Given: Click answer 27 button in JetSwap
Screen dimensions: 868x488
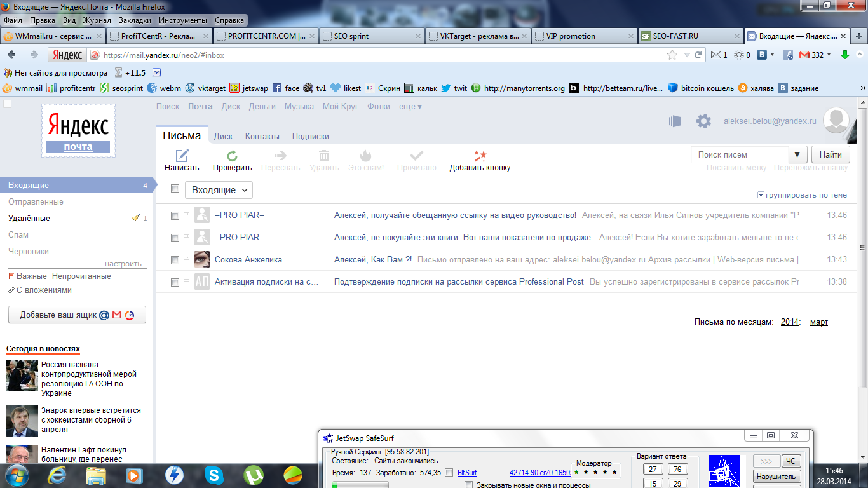Looking at the screenshot, I should point(653,469).
